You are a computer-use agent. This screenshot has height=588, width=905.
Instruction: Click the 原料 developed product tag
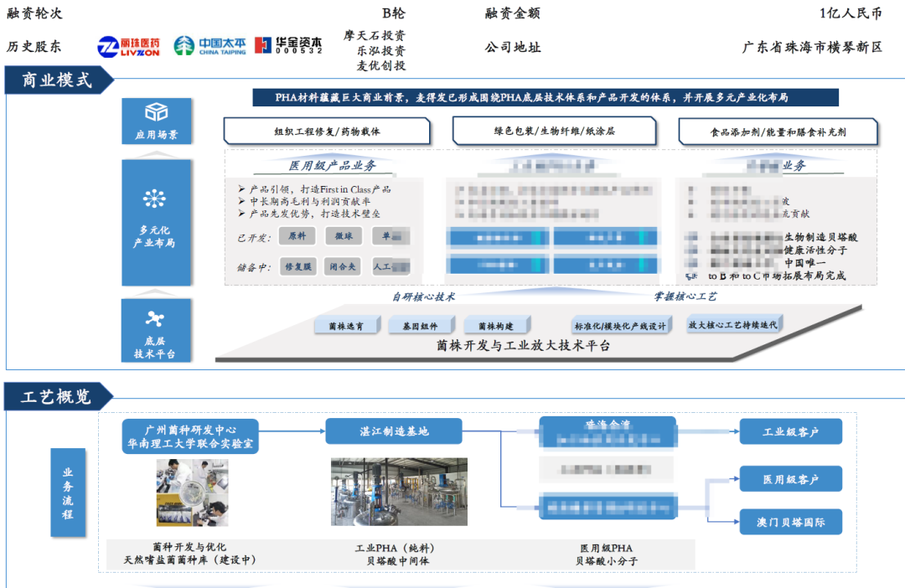coord(297,237)
